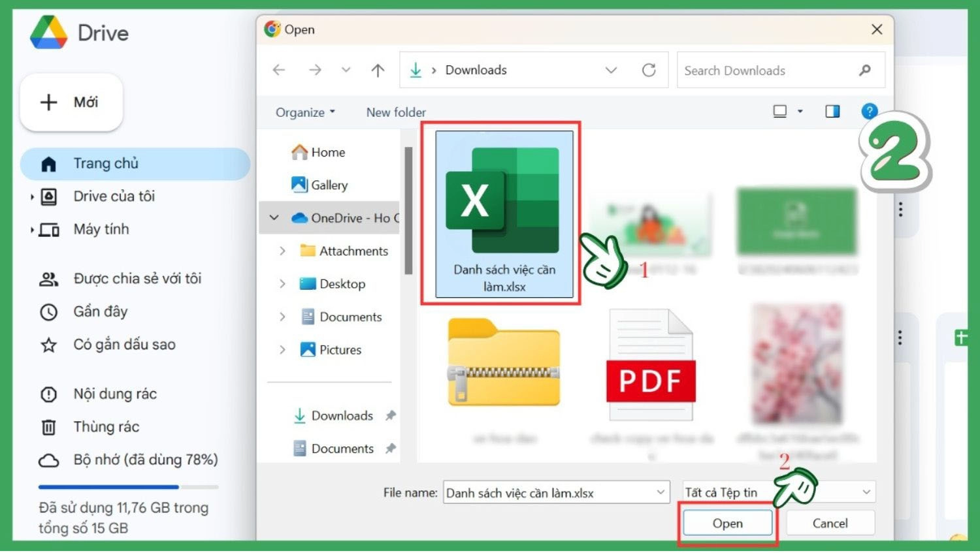
Task: Expand the Pictures folder node
Action: 282,350
